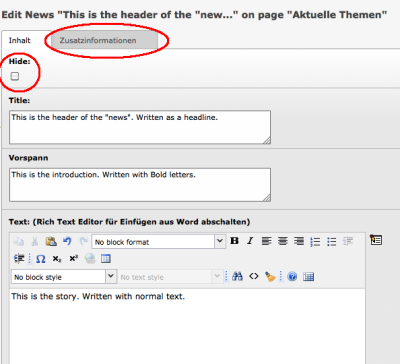This screenshot has height=364, width=400.
Task: Click the cleanup broom icon
Action: 270,276
